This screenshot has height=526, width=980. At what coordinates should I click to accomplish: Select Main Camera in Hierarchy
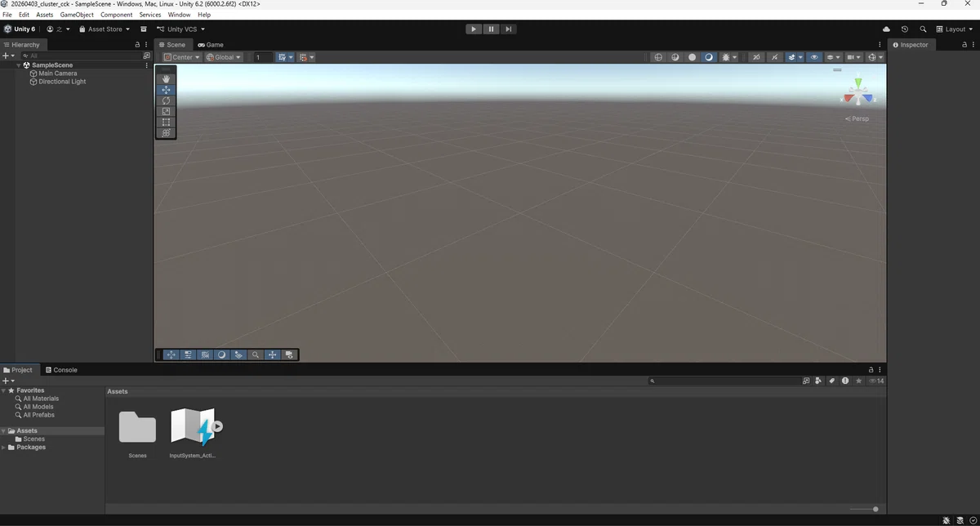tap(57, 74)
